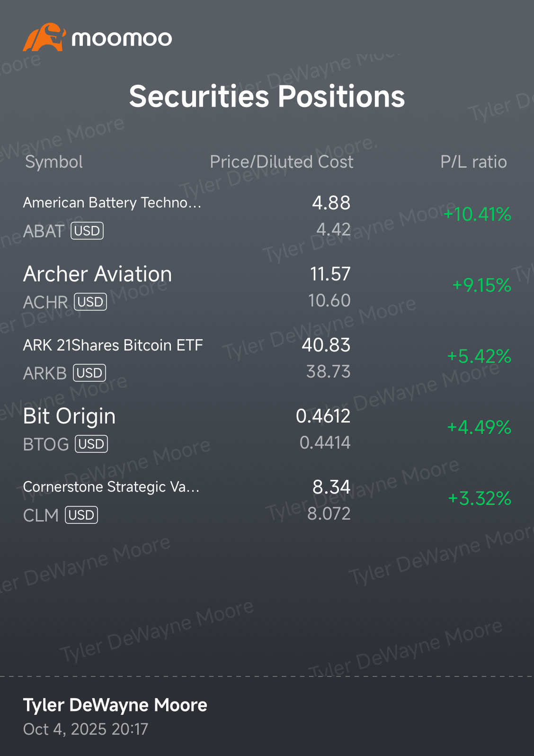The height and width of the screenshot is (756, 534).
Task: Open the Archer Aviation position
Action: (x=98, y=274)
